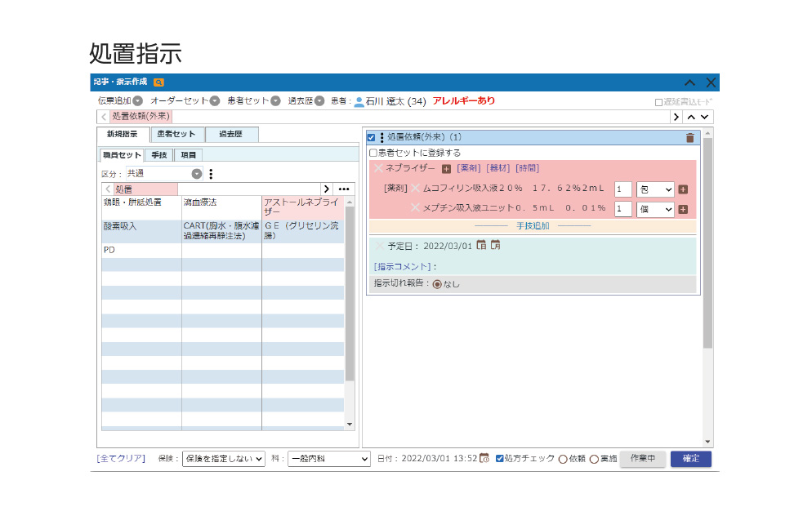Open the 科 department dropdown showing 一般内科

[x=329, y=459]
